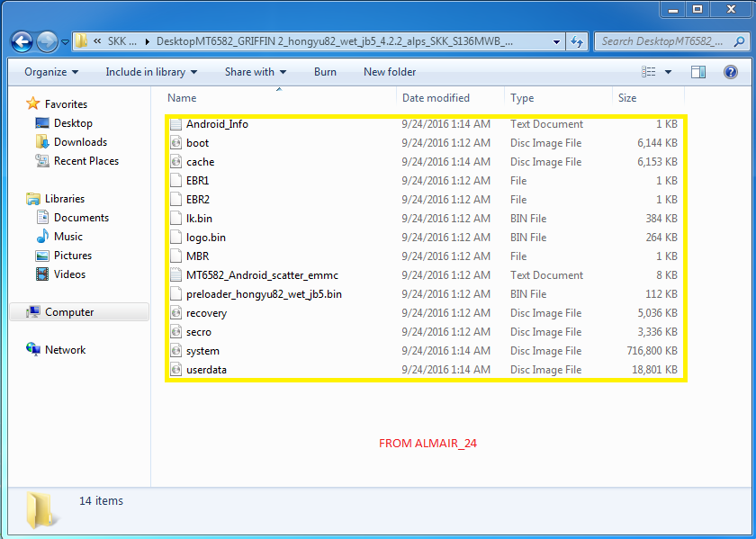
Task: Expand the view options dropdown arrow
Action: click(668, 72)
